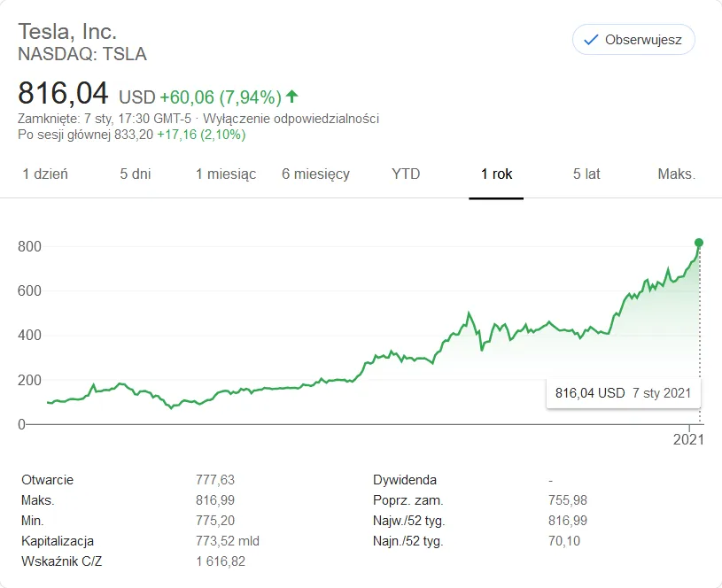Show the 6 miesięcy chart range
Image resolution: width=722 pixels, height=588 pixels.
click(316, 174)
